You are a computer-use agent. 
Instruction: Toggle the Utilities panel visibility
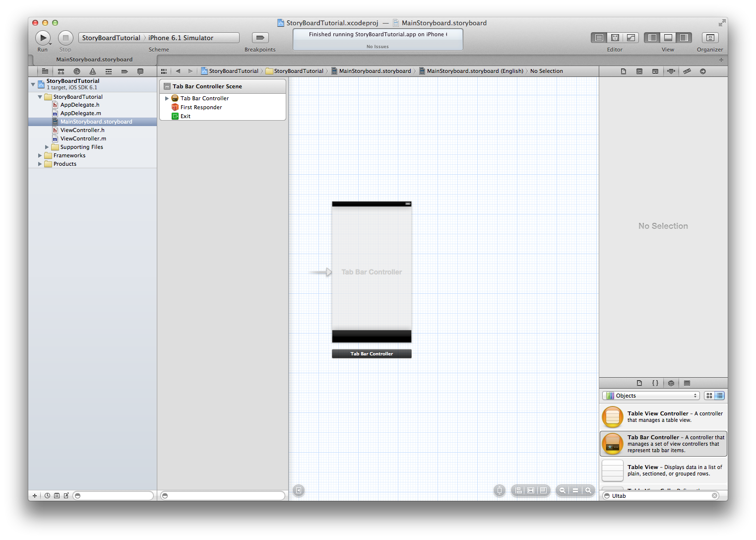tap(684, 38)
